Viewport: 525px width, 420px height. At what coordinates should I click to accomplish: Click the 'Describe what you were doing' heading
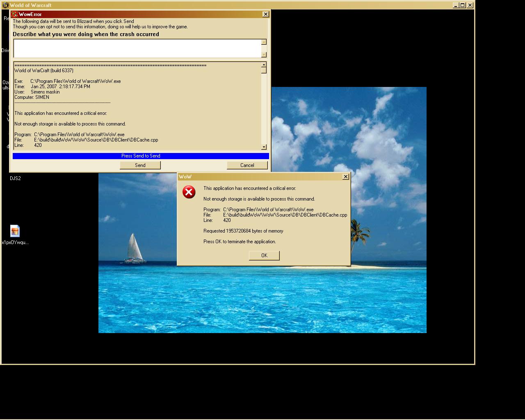coord(86,34)
